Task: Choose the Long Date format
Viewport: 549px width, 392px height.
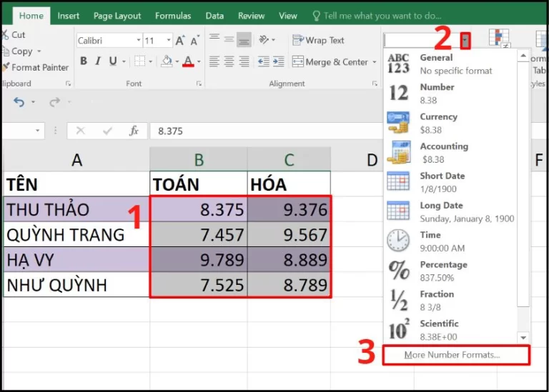Action: pos(450,211)
